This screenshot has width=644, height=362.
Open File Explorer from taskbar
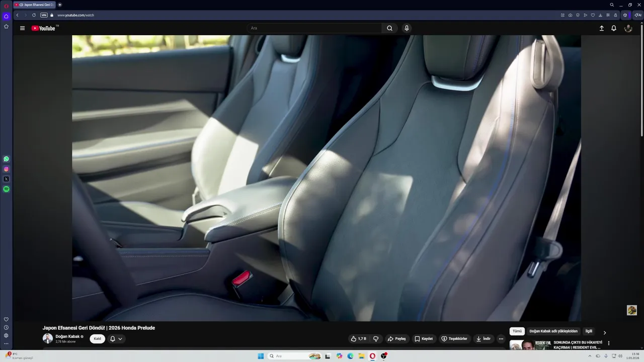[361, 356]
